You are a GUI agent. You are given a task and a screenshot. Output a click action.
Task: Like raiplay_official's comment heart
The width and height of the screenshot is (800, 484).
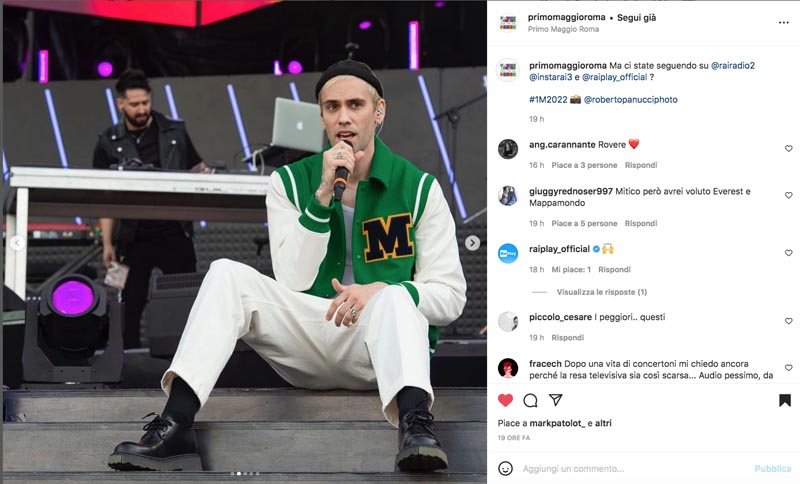coord(788,253)
